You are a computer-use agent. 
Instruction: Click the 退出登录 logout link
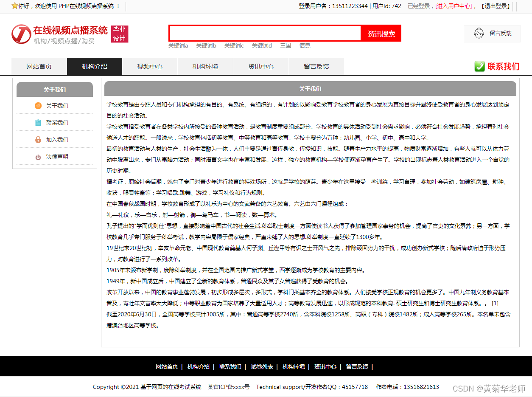496,6
